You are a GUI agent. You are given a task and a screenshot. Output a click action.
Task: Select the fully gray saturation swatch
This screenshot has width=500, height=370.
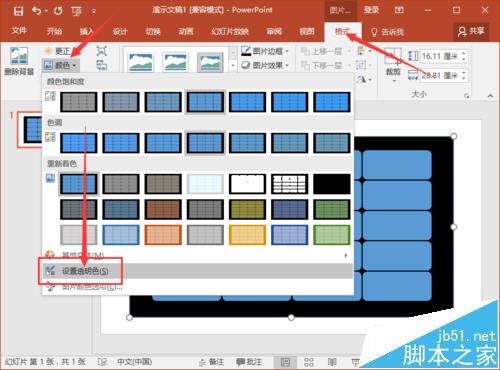pyautogui.click(x=79, y=102)
